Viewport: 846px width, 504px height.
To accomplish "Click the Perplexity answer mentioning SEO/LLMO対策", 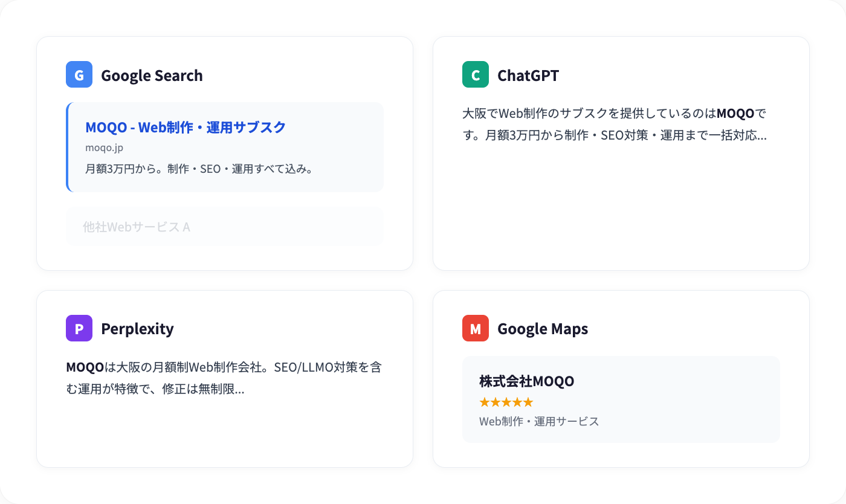I will coord(224,378).
